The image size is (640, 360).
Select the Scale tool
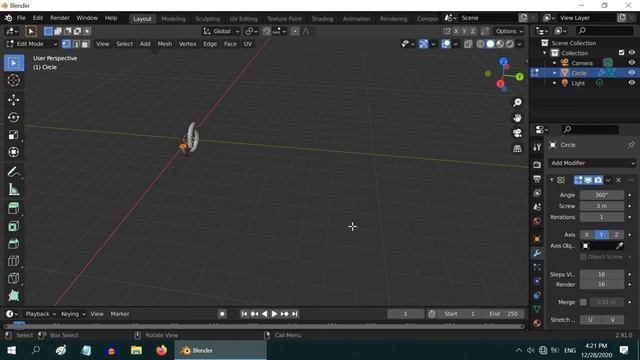coord(13,135)
